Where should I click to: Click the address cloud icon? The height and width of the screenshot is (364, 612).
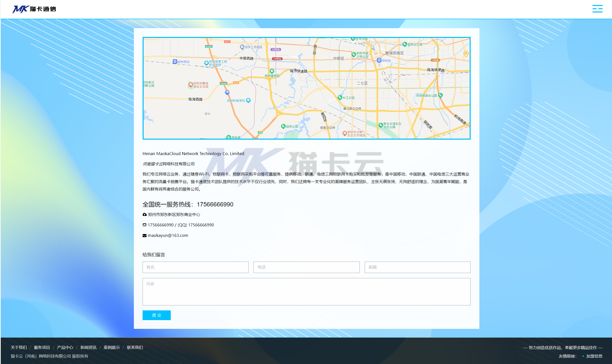click(145, 214)
